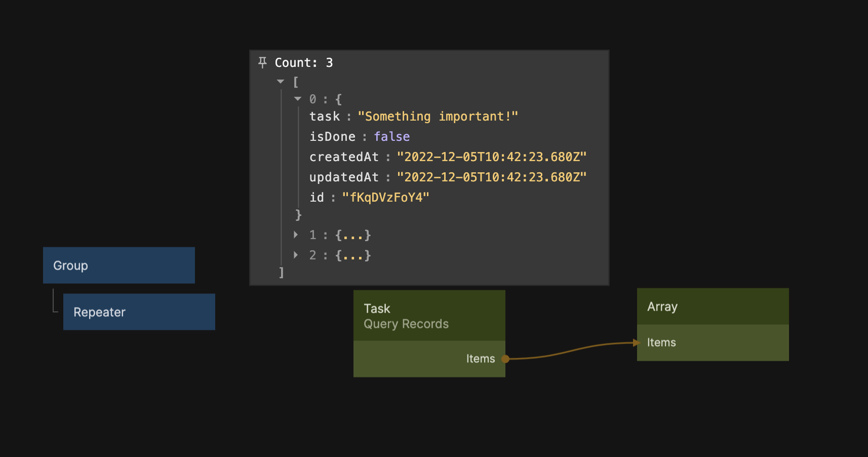Click the Items output port dot on Query Records

tap(505, 359)
